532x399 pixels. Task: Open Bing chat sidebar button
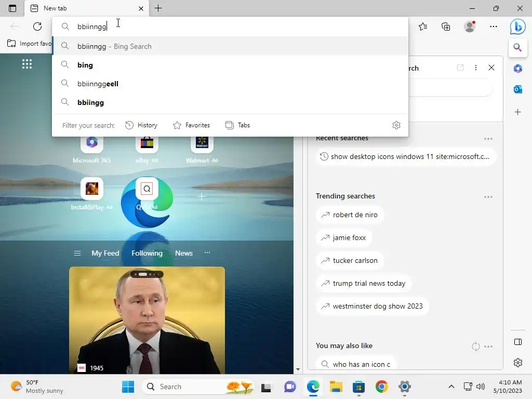518,26
